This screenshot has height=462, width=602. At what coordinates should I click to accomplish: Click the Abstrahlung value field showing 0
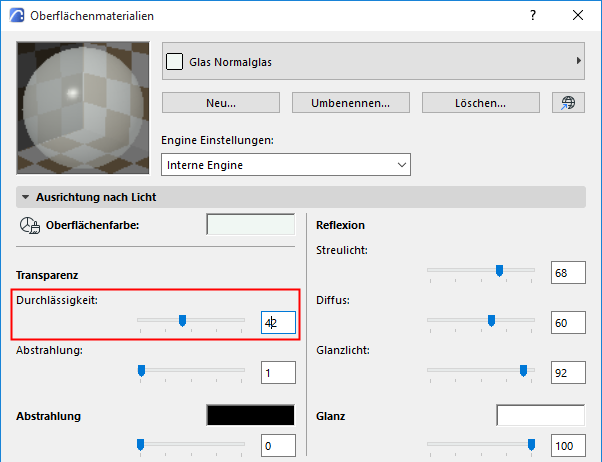(278, 445)
